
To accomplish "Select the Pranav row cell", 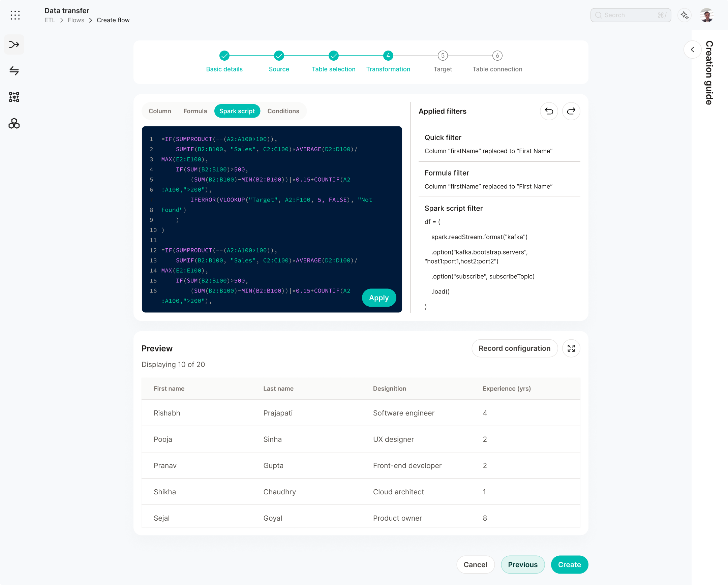I will point(165,465).
